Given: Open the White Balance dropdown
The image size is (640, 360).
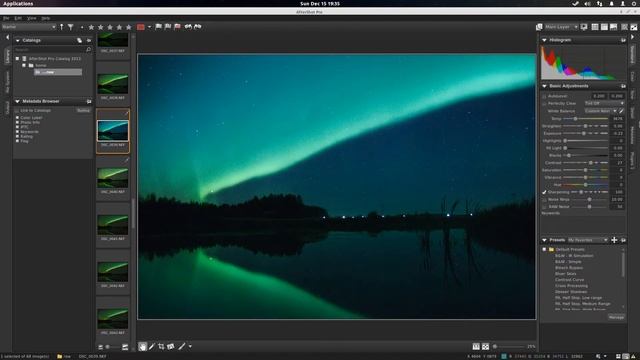Looking at the screenshot, I should coord(601,111).
